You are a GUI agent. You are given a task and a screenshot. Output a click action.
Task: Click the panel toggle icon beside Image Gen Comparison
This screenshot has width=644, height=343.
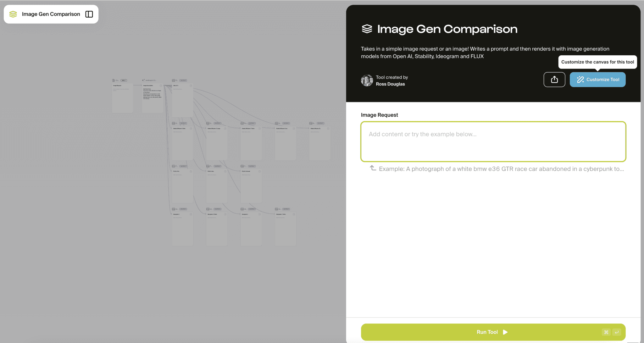[89, 14]
